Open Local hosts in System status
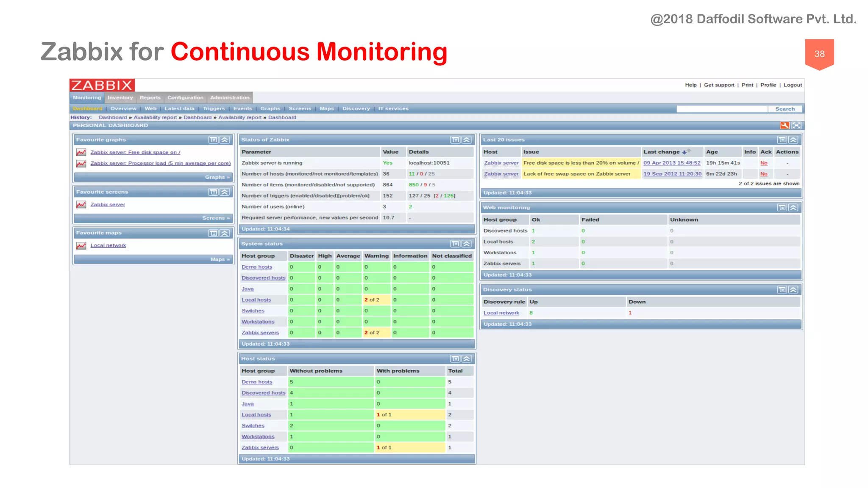Viewport: 868px width, 488px height. coord(256,300)
